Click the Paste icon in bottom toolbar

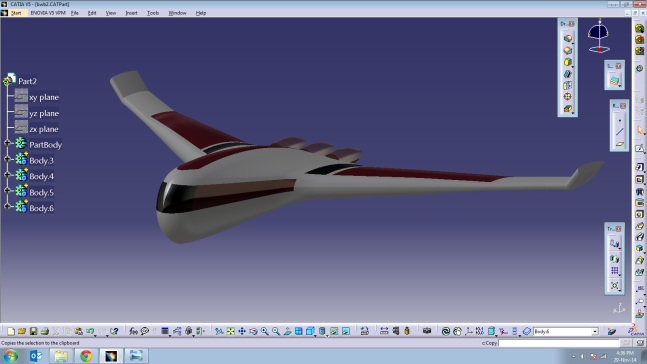pos(78,331)
